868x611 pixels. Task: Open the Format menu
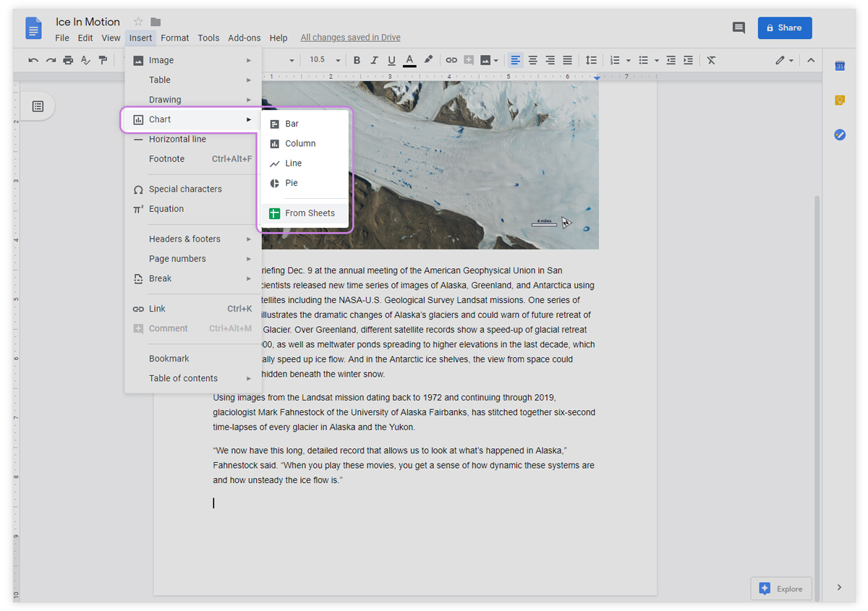175,38
